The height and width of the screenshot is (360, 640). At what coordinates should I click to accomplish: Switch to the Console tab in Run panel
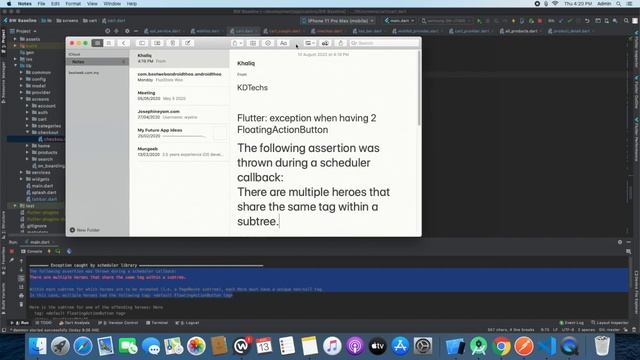pyautogui.click(x=32, y=251)
